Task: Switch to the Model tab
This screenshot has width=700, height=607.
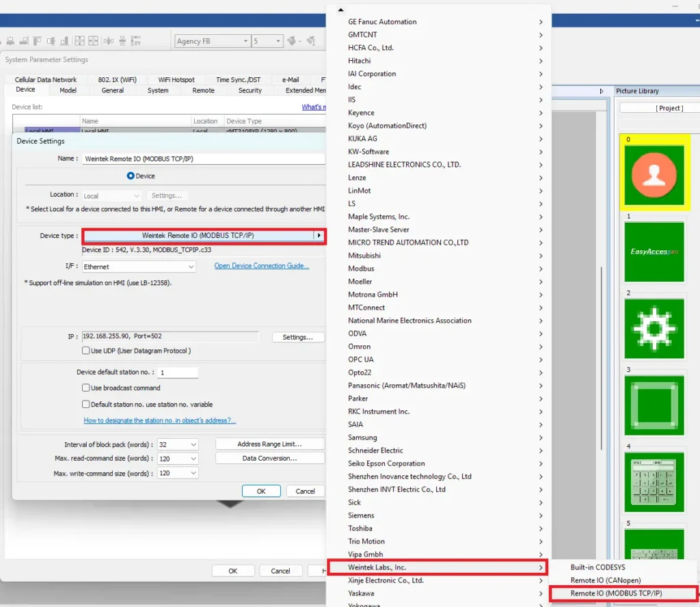Action: (x=68, y=90)
